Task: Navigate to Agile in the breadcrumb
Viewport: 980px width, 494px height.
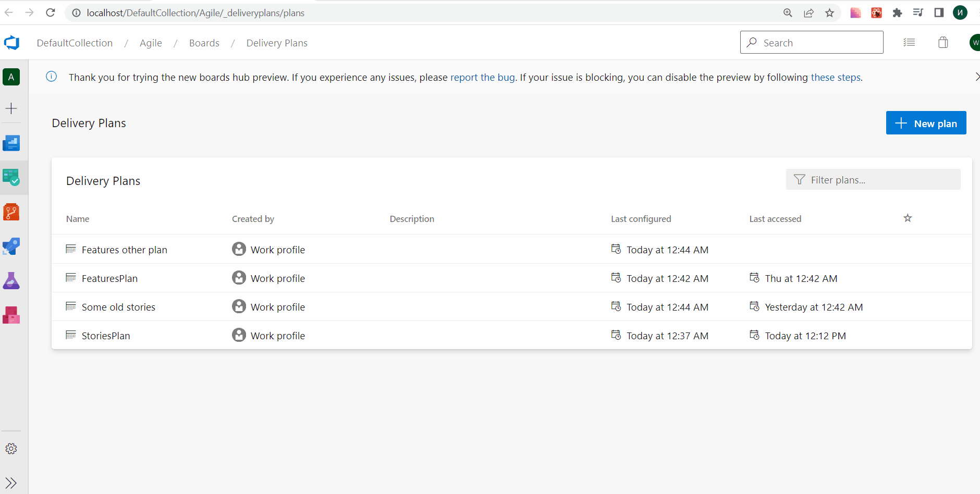Action: coord(151,43)
